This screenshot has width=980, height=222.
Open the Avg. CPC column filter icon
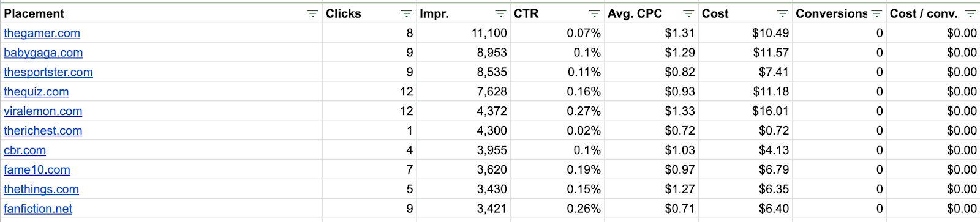tap(688, 13)
